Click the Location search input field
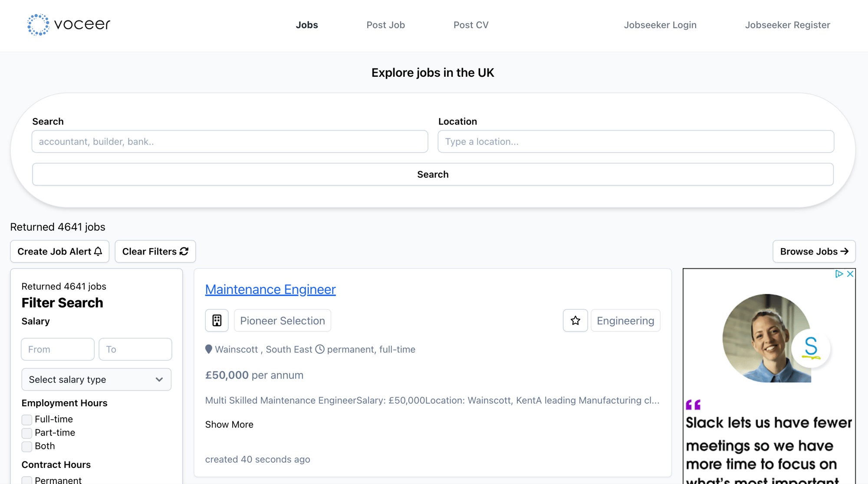 click(636, 141)
